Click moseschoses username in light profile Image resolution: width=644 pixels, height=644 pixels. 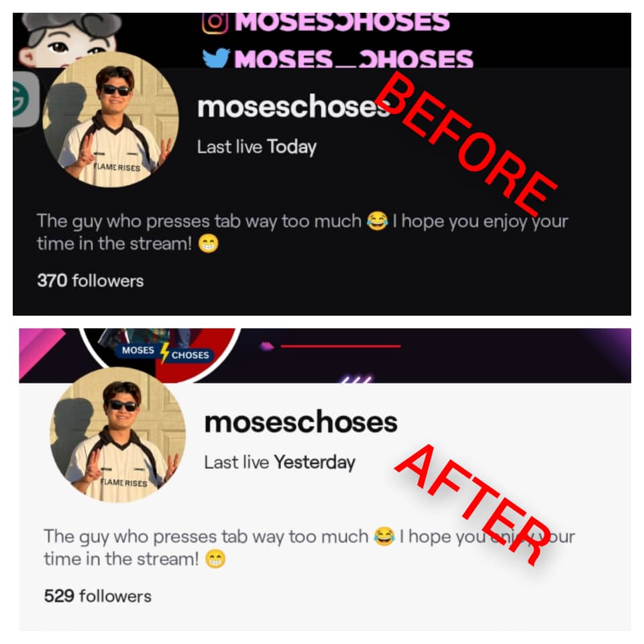pyautogui.click(x=301, y=422)
